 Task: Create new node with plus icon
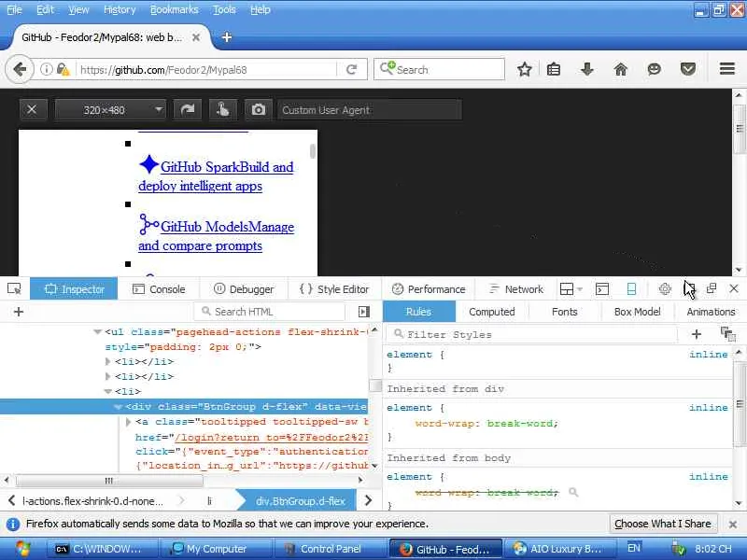tap(19, 312)
